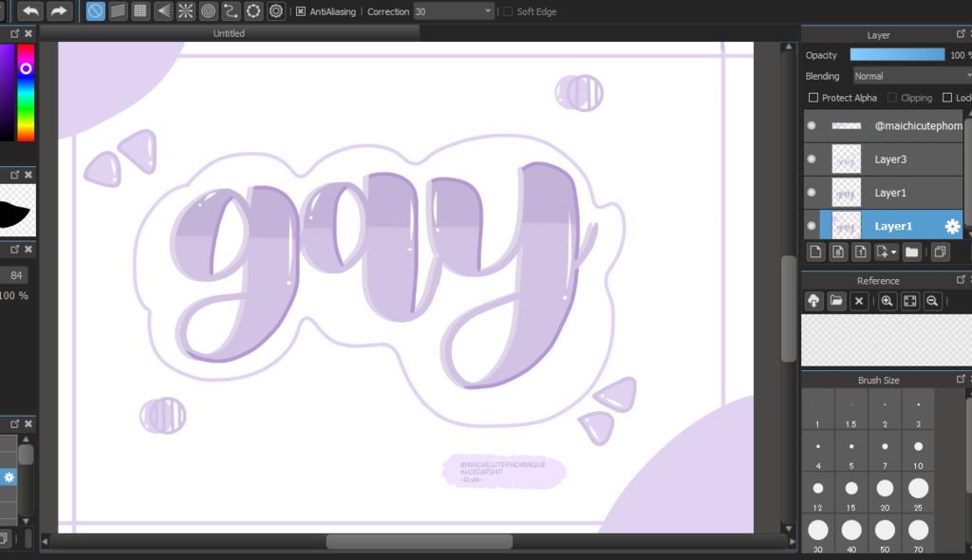
Task: Open thumbnail of Layer3
Action: [x=846, y=159]
